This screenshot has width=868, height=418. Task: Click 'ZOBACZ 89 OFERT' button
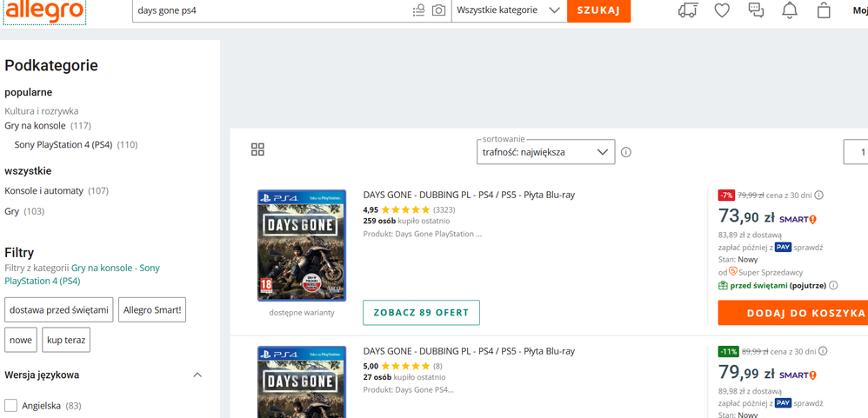[x=421, y=313]
